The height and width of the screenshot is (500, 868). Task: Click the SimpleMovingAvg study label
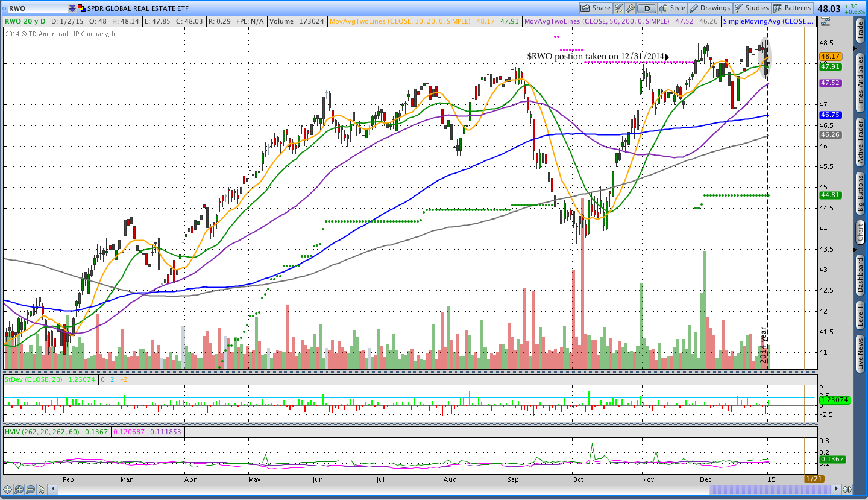(x=768, y=21)
